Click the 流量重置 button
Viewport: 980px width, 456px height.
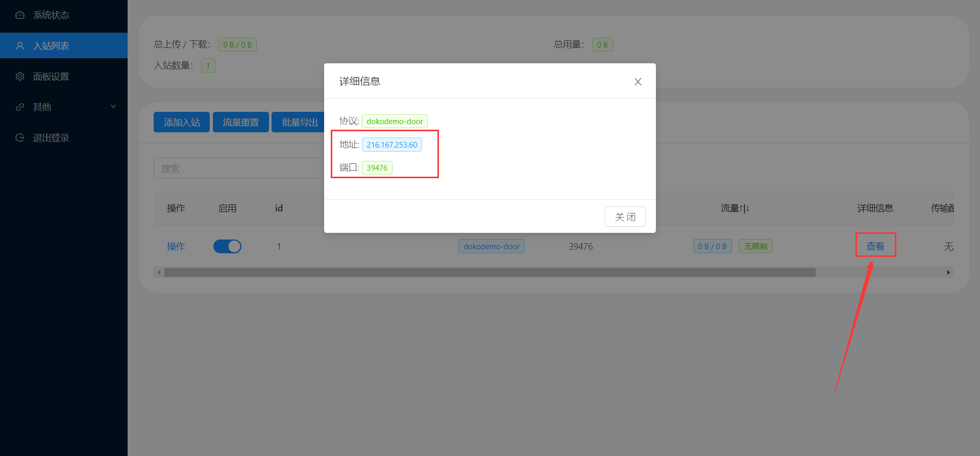tap(241, 123)
